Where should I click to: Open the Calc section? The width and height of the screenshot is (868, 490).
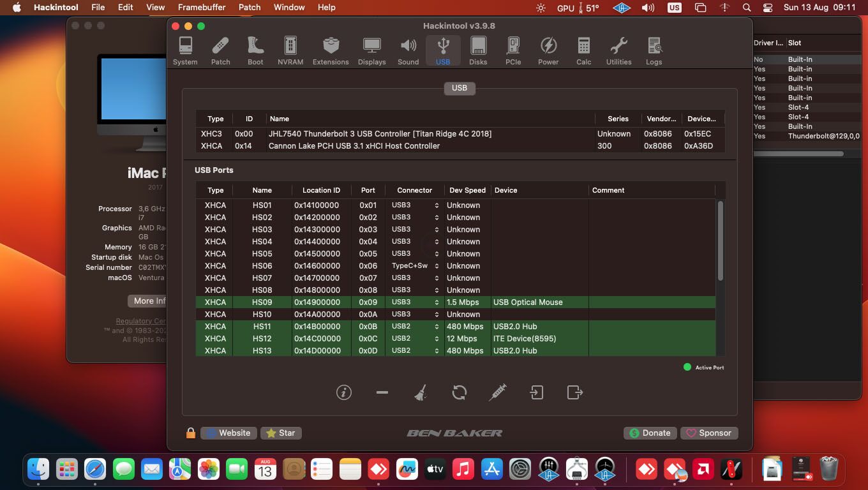[x=583, y=50]
